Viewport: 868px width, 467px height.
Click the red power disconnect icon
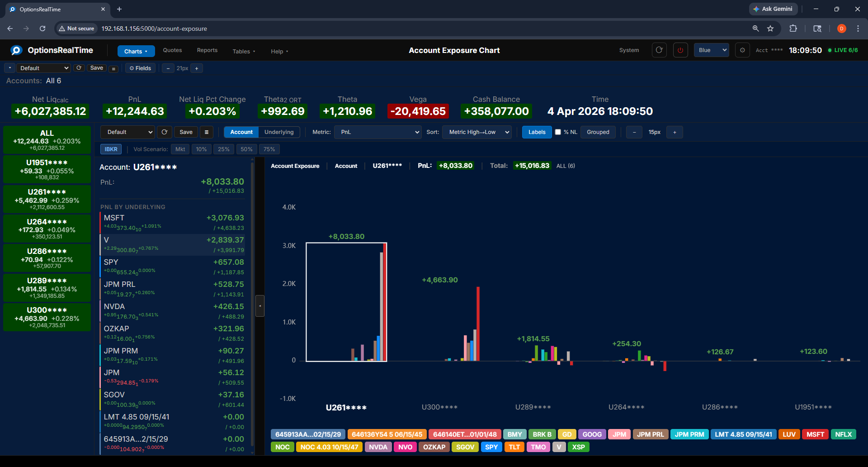click(680, 50)
